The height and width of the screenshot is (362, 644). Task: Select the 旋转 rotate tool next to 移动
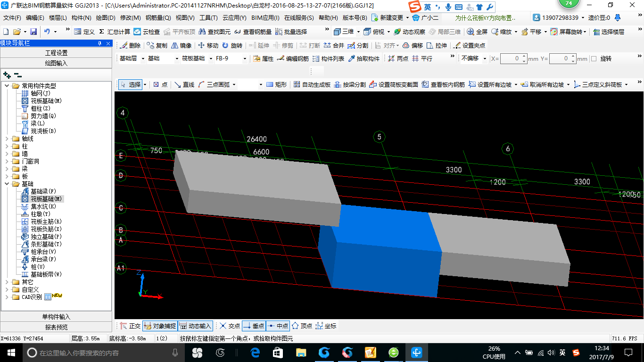pos(232,46)
